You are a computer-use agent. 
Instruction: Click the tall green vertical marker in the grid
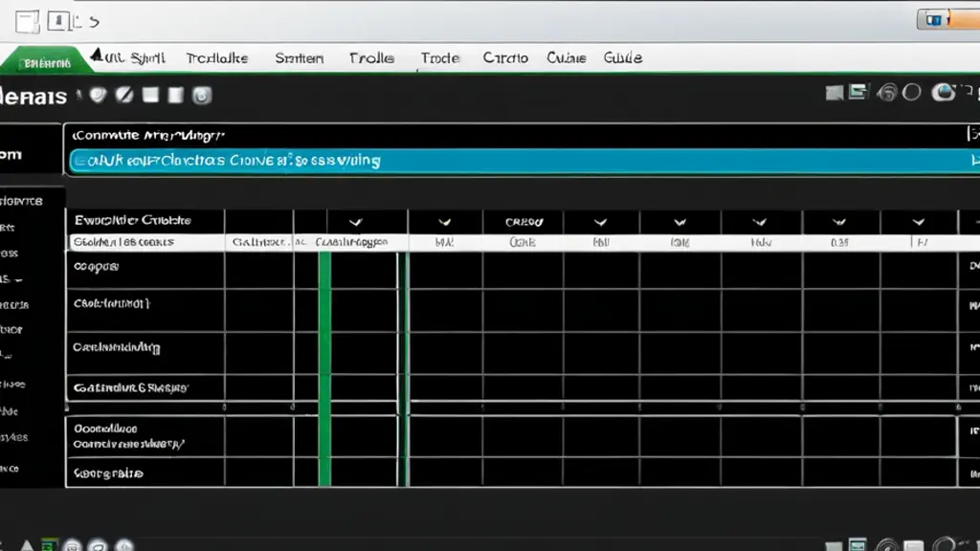tap(325, 368)
